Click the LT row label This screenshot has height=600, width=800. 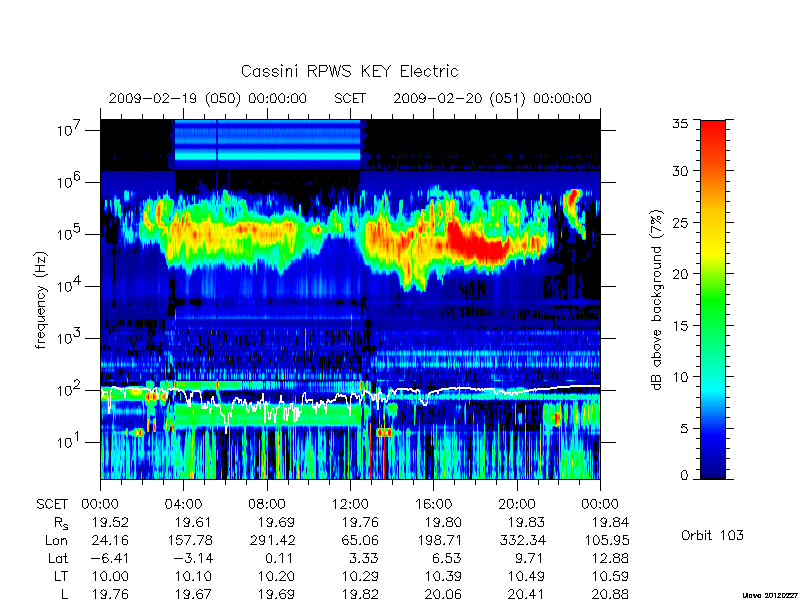tap(61, 576)
